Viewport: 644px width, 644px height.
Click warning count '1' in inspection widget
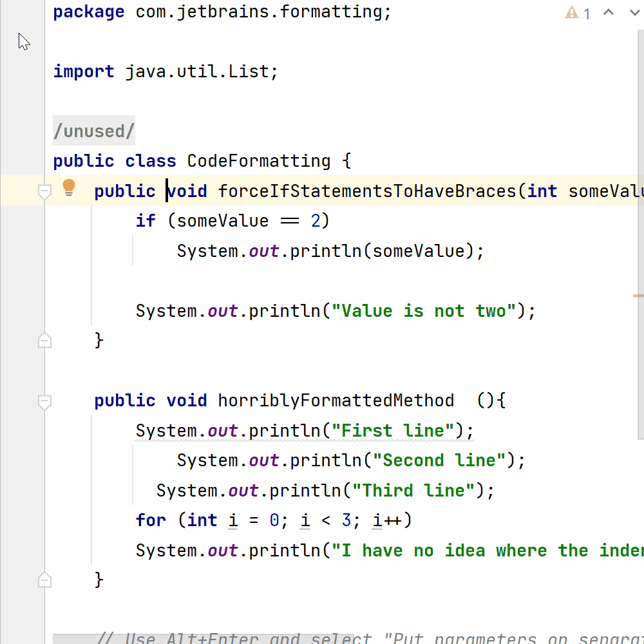(587, 14)
